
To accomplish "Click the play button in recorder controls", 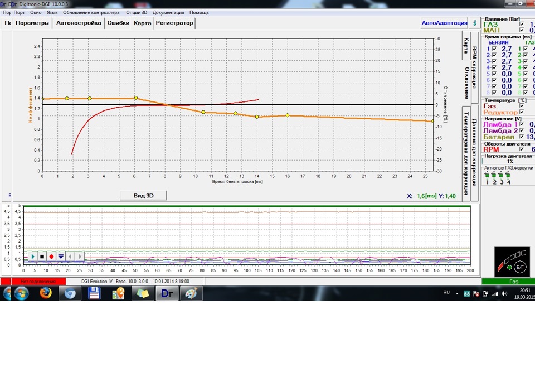I will (33, 256).
